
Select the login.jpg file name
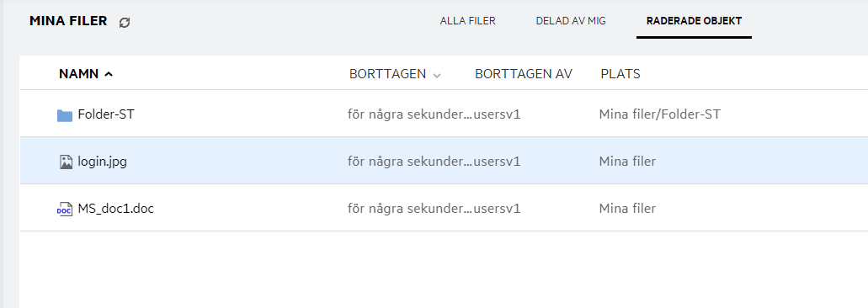[x=103, y=162]
